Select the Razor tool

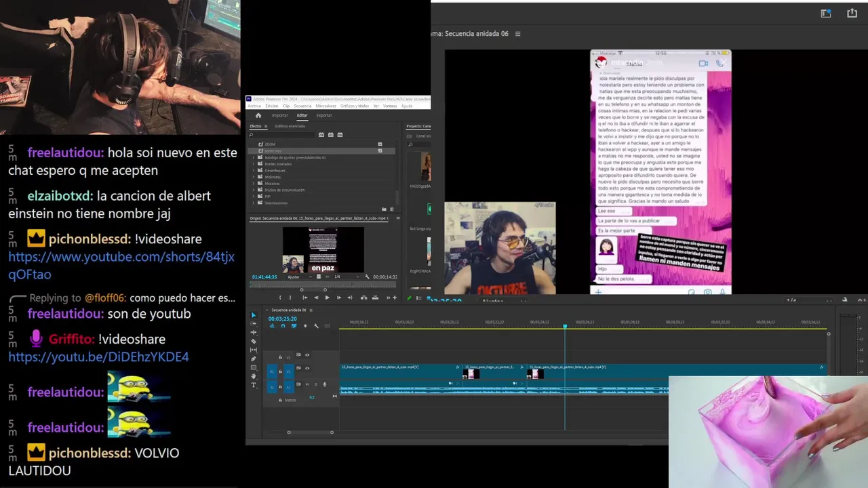click(254, 341)
